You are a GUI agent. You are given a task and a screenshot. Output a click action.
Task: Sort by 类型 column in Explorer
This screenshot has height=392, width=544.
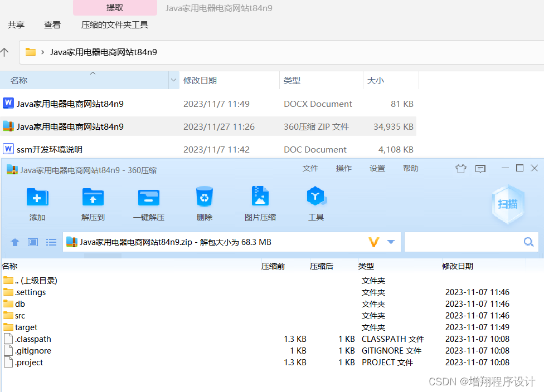pyautogui.click(x=321, y=80)
